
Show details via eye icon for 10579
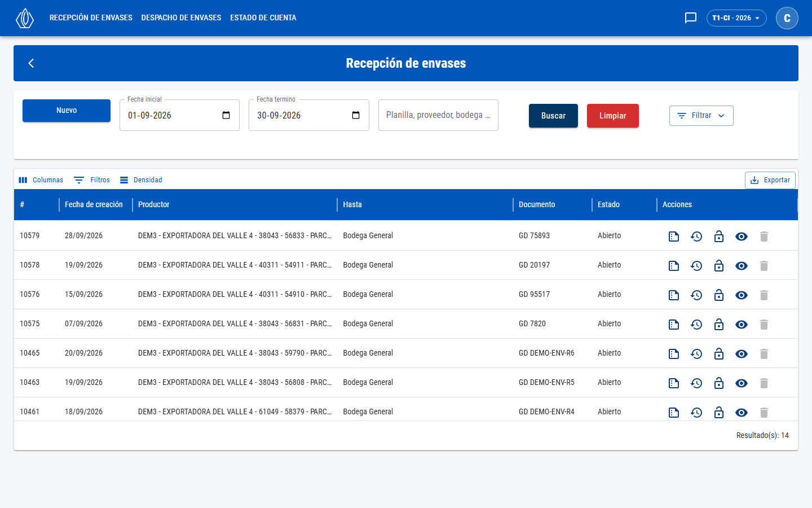[x=742, y=237]
